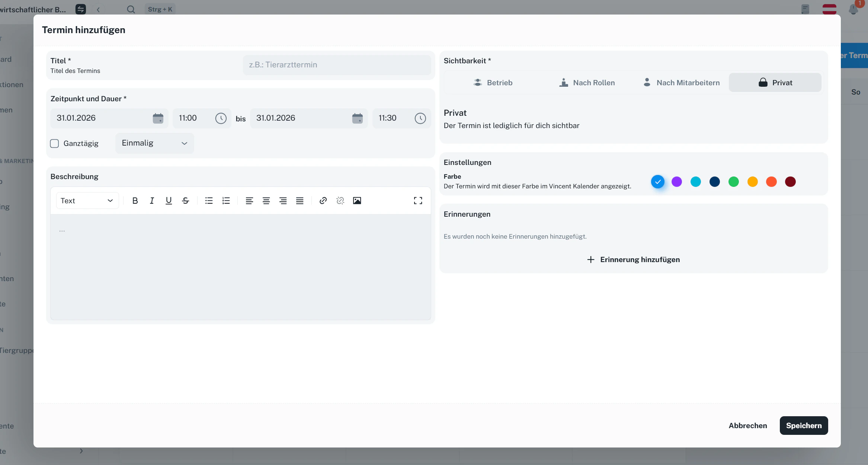Screen dimensions: 868x465
Task: Choose the Privat visibility tab
Action: click(775, 83)
